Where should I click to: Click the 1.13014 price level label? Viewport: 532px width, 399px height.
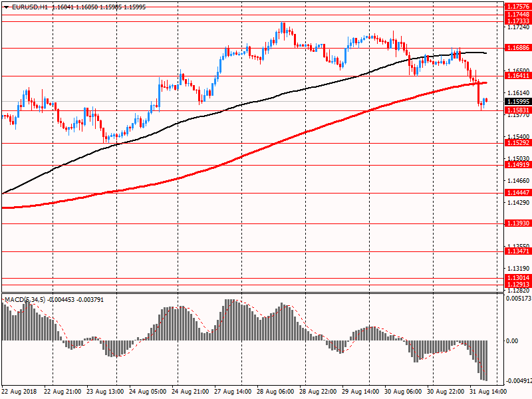coord(518,278)
